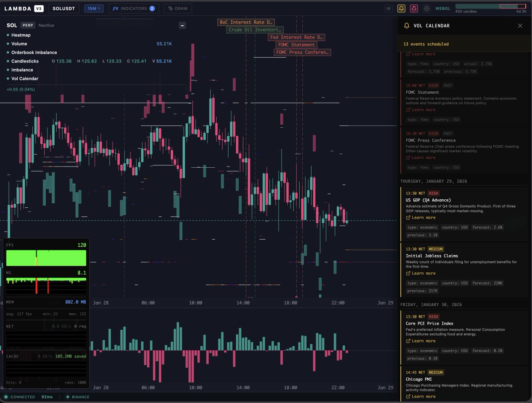The width and height of the screenshot is (532, 403).
Task: Click the Thursday, January 29, 2026 header
Action: coord(434,181)
